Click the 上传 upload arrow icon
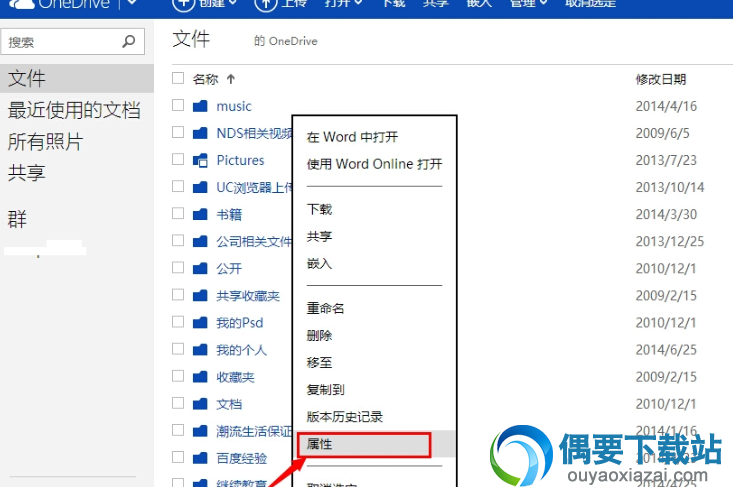 [266, 4]
